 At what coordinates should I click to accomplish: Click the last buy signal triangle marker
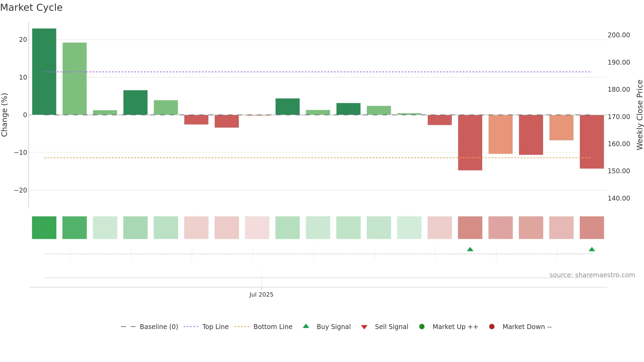tap(592, 249)
